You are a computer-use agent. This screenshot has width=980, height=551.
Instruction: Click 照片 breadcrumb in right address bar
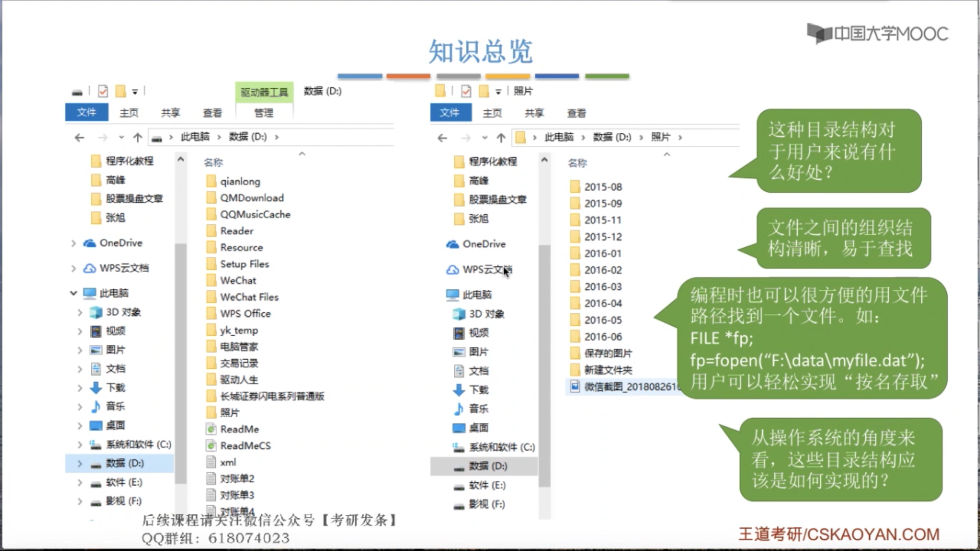660,137
